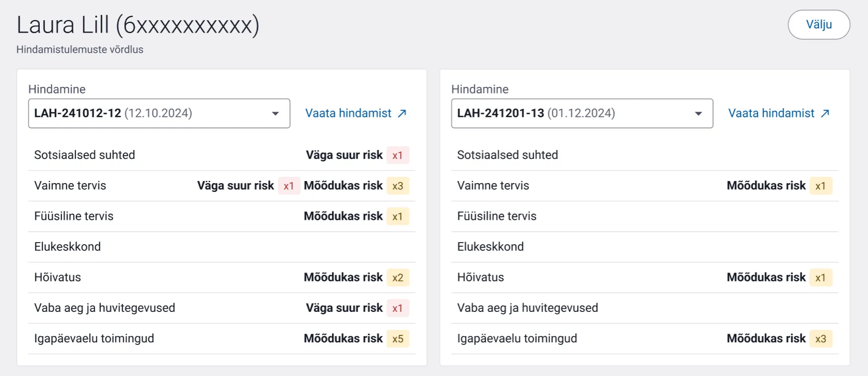Screen dimensions: 868x376
Task: Click the x2 badge on the Hõivatus row
Action: pyautogui.click(x=398, y=277)
